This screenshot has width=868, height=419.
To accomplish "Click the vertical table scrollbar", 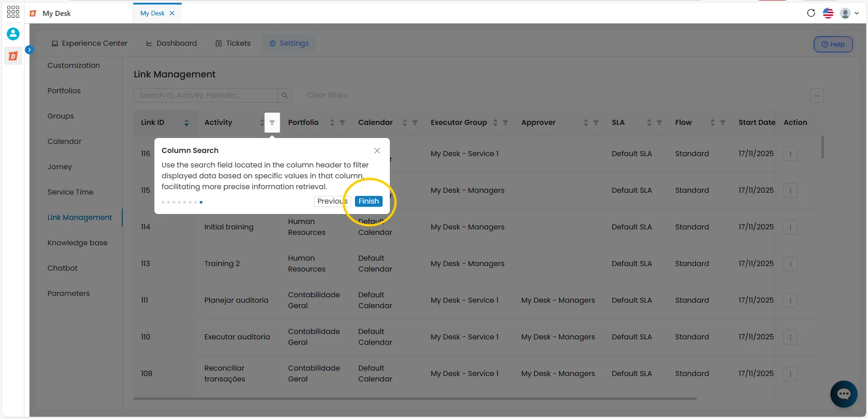I will 822,148.
